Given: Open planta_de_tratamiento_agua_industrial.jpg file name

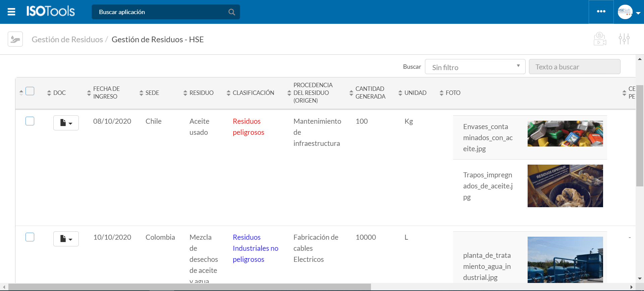Looking at the screenshot, I should [x=487, y=266].
